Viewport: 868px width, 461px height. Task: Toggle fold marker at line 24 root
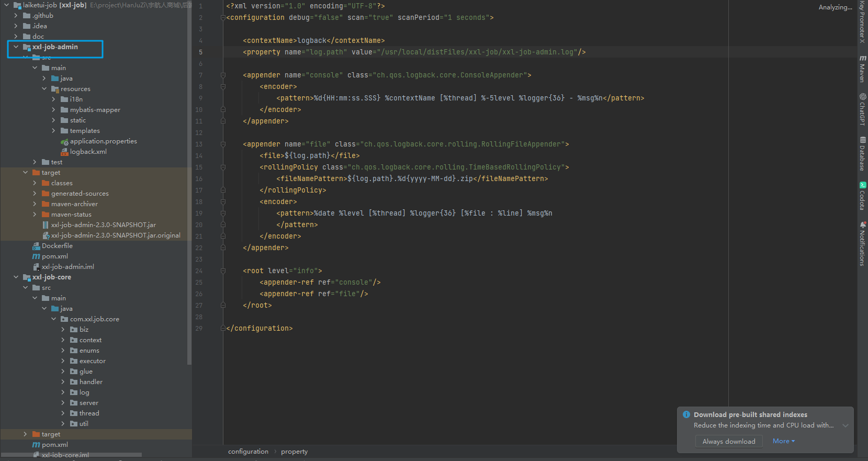(223, 271)
